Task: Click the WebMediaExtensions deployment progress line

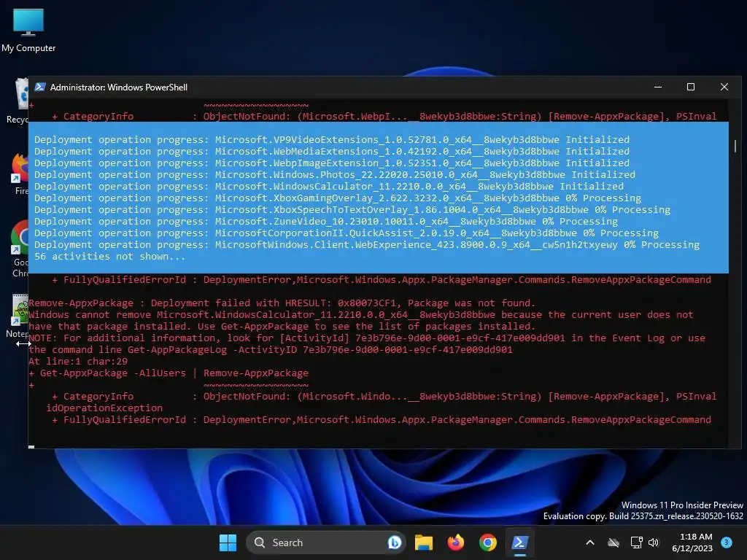Action: pyautogui.click(x=332, y=151)
